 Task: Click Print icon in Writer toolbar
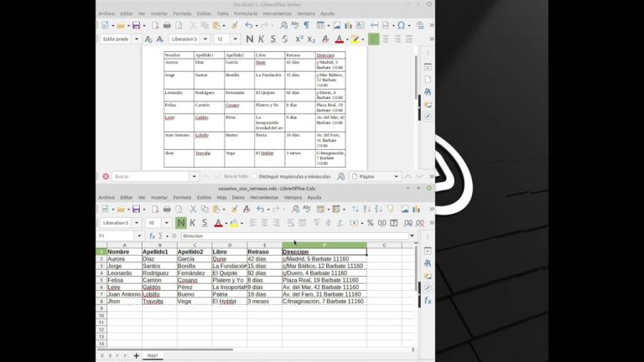[167, 25]
